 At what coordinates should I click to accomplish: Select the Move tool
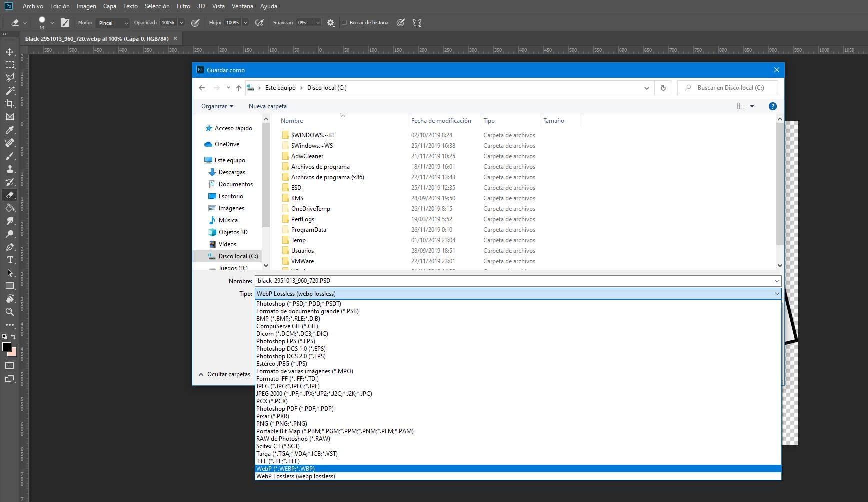pyautogui.click(x=10, y=52)
